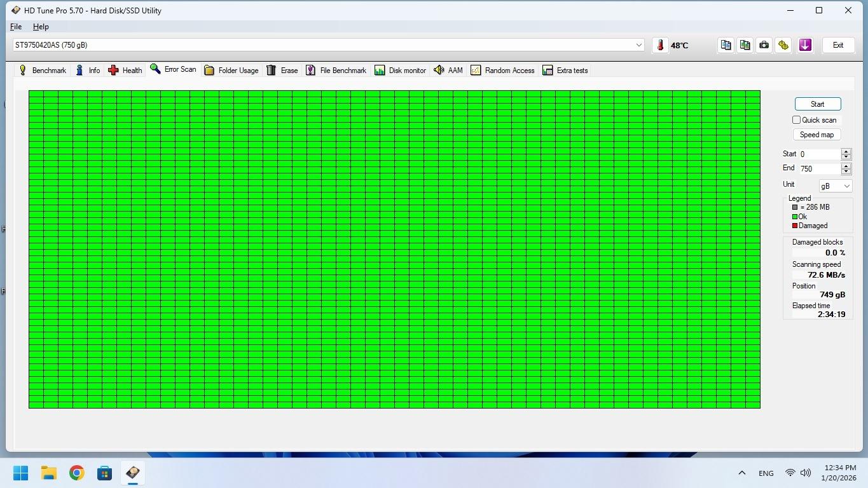
Task: Click the purple down-arrow icon
Action: coord(805,45)
